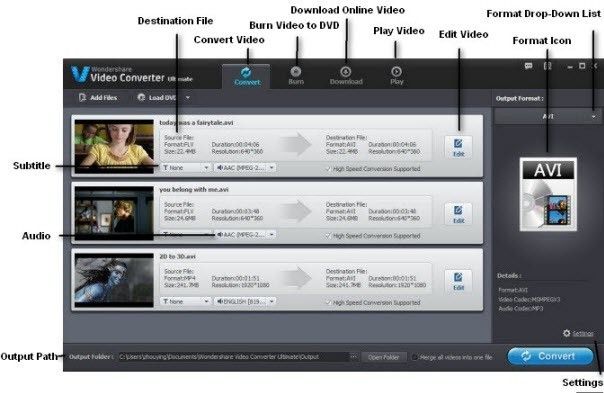Maximize the Video Converter window

pos(582,66)
